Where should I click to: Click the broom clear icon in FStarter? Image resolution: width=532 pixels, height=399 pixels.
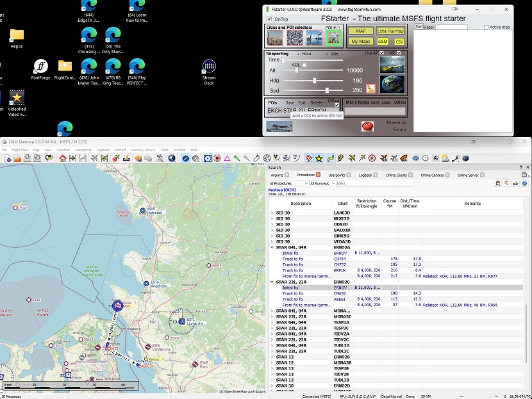(x=370, y=88)
